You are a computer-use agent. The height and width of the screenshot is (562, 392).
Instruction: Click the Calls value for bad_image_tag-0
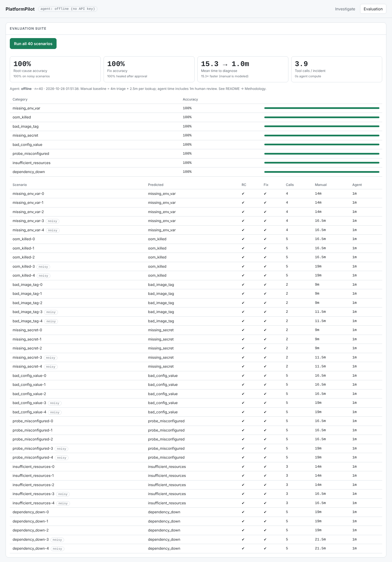(x=287, y=285)
